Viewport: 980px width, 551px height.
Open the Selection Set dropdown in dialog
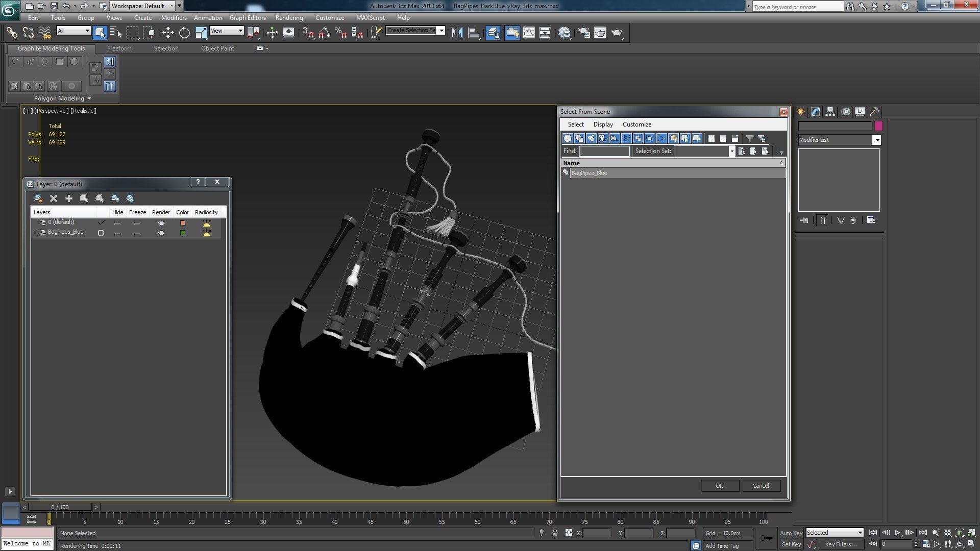pyautogui.click(x=731, y=151)
